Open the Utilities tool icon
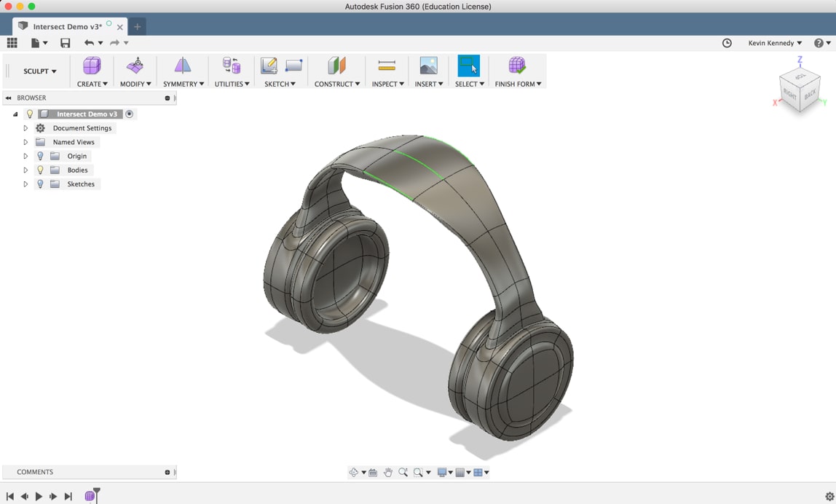The image size is (836, 504). pos(231,66)
